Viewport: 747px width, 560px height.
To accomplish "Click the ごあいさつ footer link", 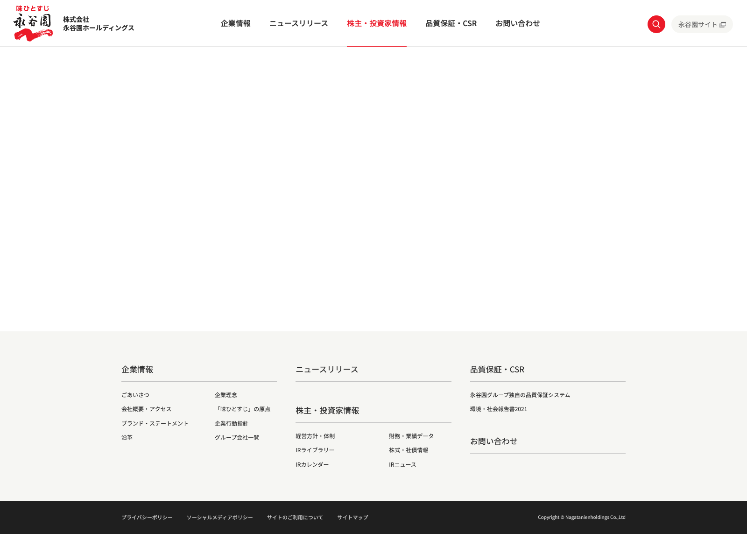I will click(135, 395).
